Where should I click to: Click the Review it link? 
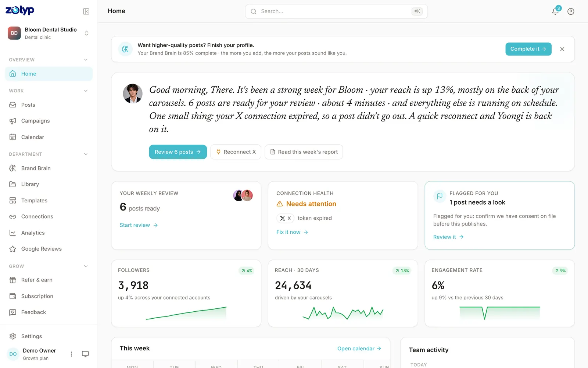click(x=448, y=237)
